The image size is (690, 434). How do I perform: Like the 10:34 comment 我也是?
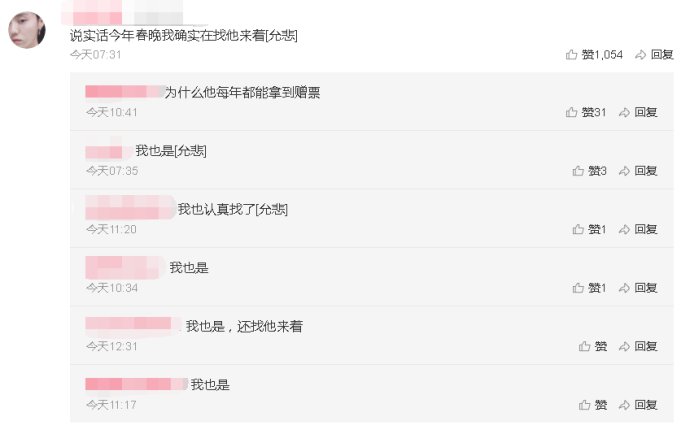click(589, 288)
